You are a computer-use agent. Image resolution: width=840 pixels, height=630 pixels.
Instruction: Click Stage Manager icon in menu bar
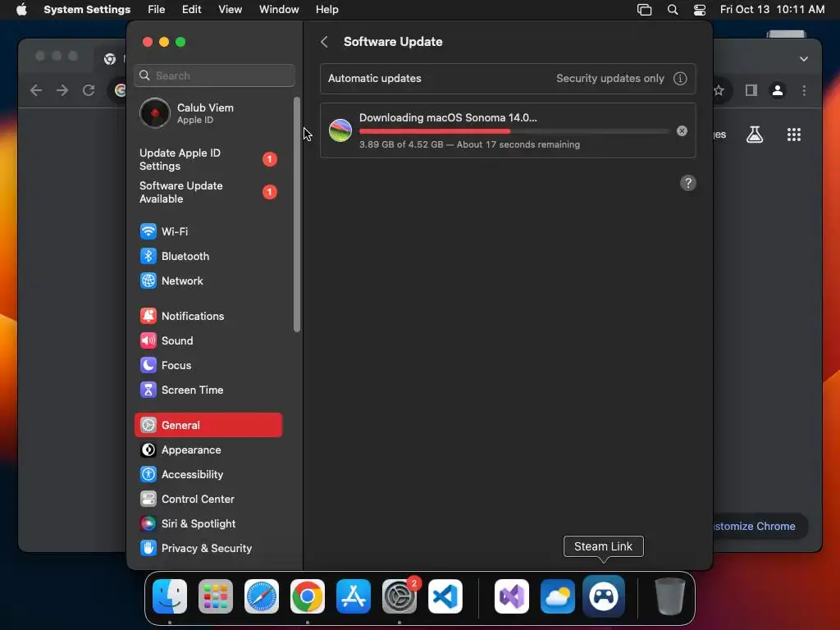pyautogui.click(x=644, y=10)
